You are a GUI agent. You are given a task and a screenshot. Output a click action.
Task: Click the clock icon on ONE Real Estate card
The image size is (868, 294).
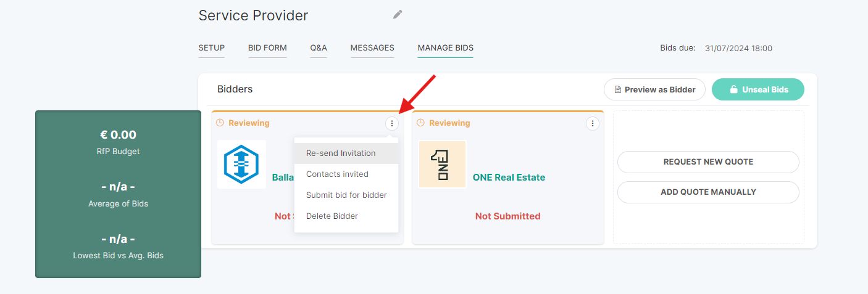pos(421,123)
